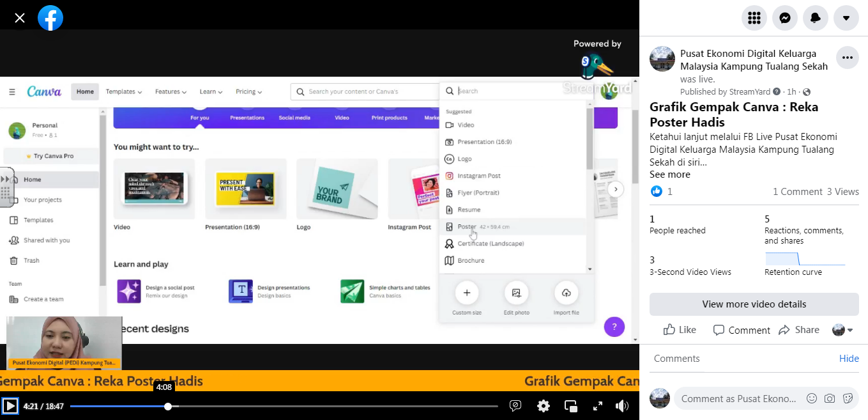Choose Video from suggested list

[x=513, y=125]
